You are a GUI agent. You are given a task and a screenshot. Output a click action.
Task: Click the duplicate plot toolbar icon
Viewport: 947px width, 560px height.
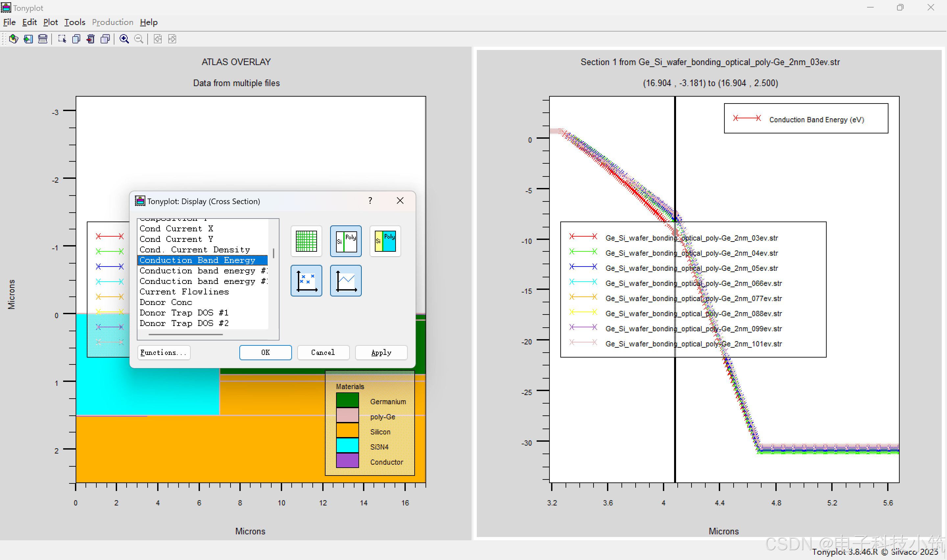pos(76,39)
